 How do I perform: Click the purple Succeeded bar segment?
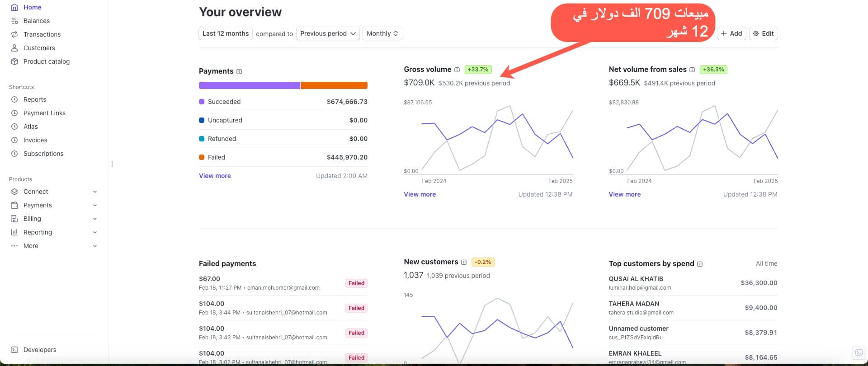pyautogui.click(x=249, y=85)
